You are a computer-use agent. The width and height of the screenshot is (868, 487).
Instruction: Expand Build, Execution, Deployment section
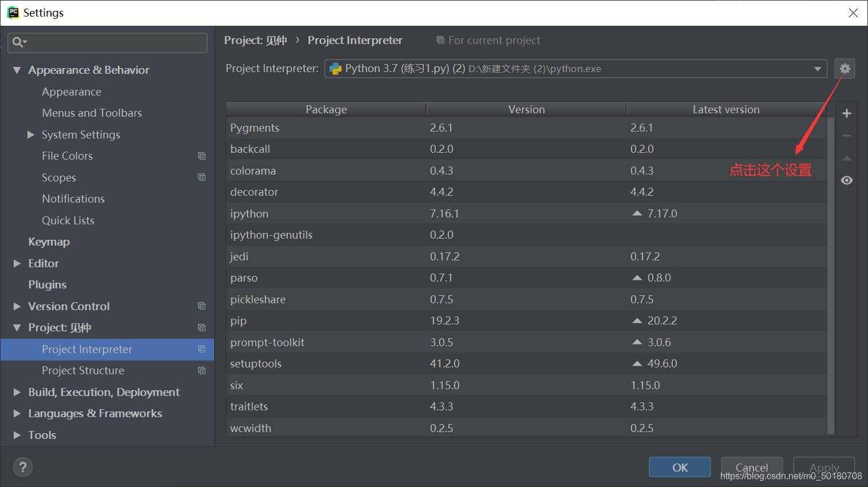(x=17, y=392)
